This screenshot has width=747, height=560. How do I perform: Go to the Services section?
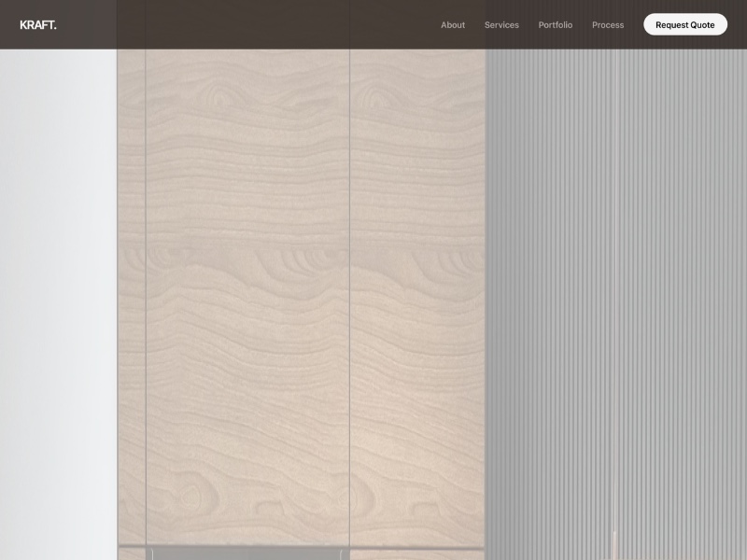tap(501, 25)
